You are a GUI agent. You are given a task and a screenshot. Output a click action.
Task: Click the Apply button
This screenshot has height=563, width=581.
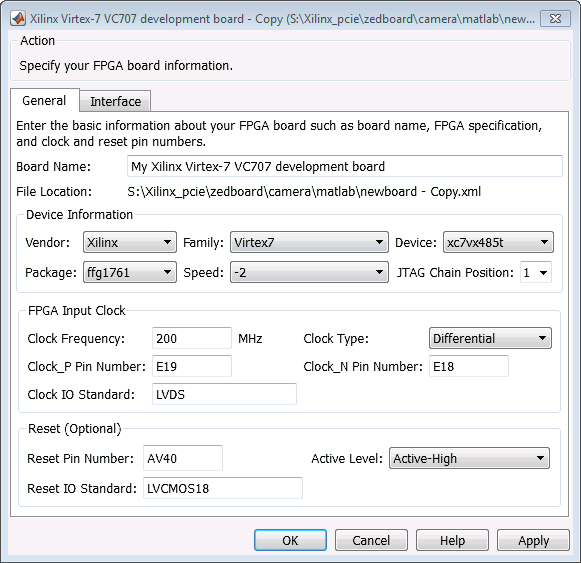[x=533, y=540]
